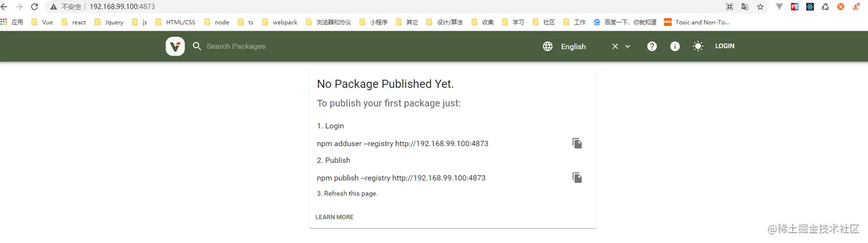Click the FE helper extension icon
Viewport: 868px width, 243px height.
coord(795,7)
